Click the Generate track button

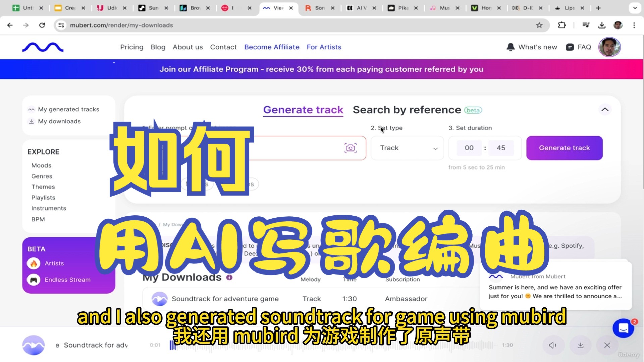click(564, 148)
